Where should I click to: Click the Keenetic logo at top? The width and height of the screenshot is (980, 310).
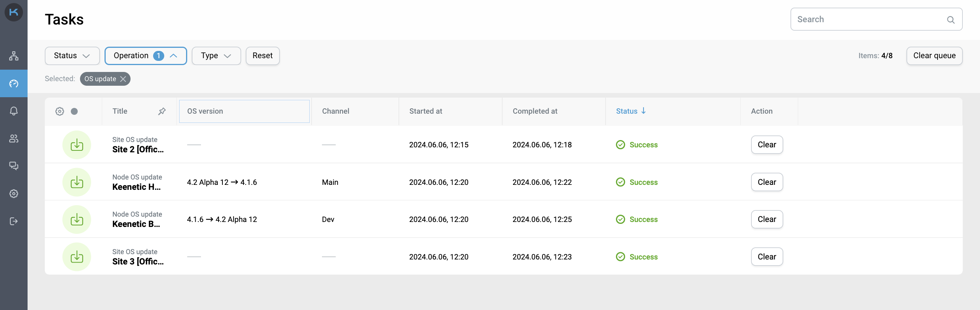coord(14,12)
